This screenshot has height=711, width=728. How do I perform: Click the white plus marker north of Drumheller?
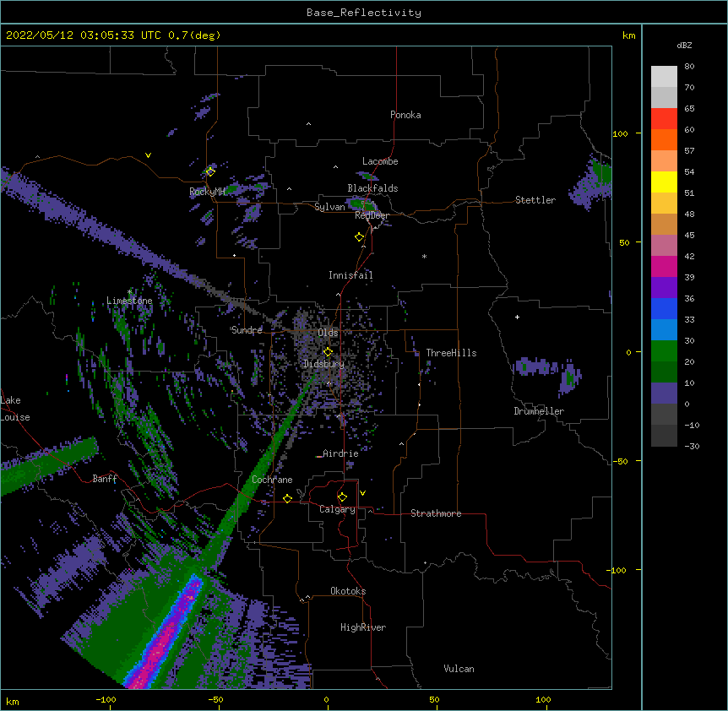click(517, 317)
